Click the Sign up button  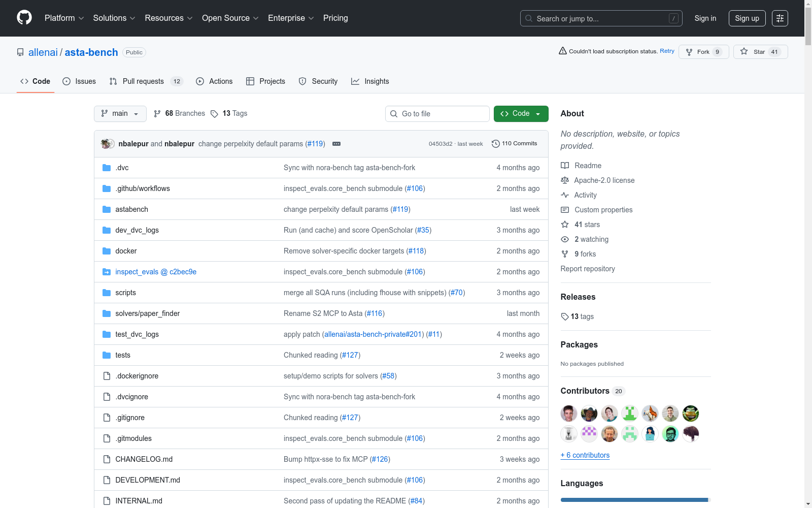click(x=747, y=18)
